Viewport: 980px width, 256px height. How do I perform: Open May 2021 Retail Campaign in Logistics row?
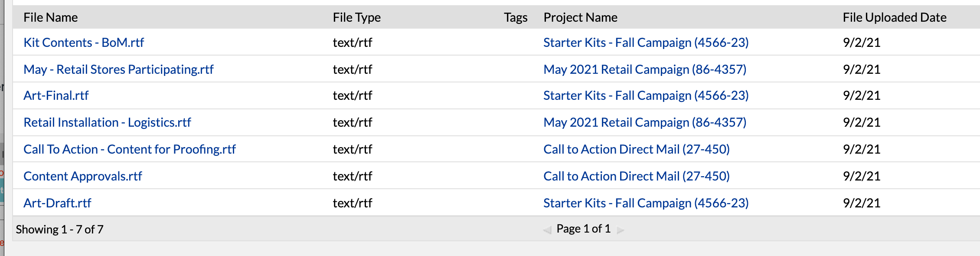coord(645,122)
